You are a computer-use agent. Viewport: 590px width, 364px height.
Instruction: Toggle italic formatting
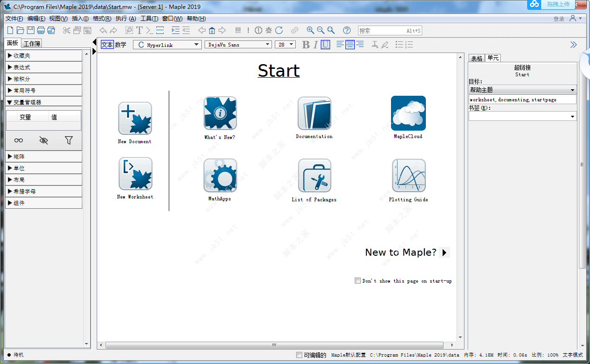click(x=315, y=45)
